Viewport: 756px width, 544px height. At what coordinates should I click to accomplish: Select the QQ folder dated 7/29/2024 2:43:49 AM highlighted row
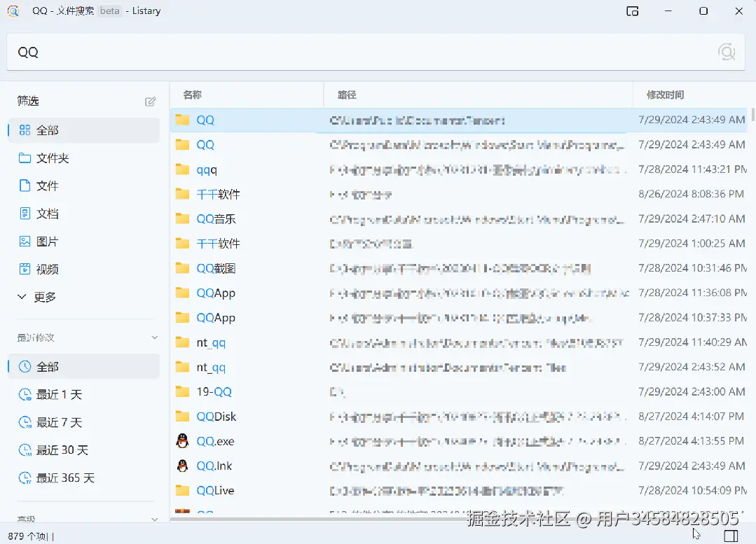[x=459, y=120]
